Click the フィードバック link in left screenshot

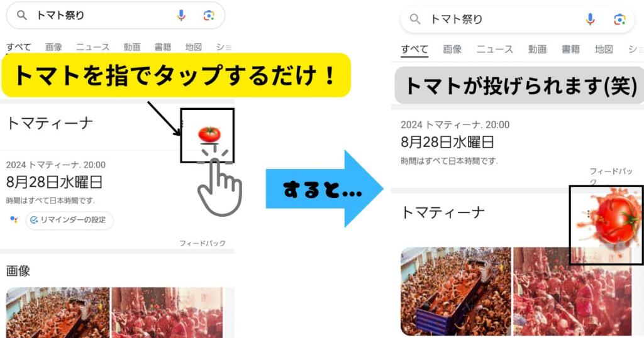click(202, 243)
